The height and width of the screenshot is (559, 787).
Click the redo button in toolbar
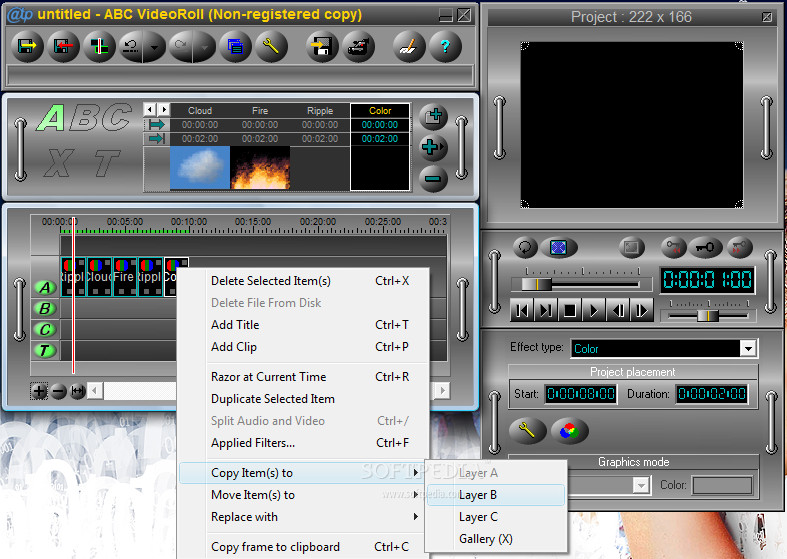[x=181, y=47]
